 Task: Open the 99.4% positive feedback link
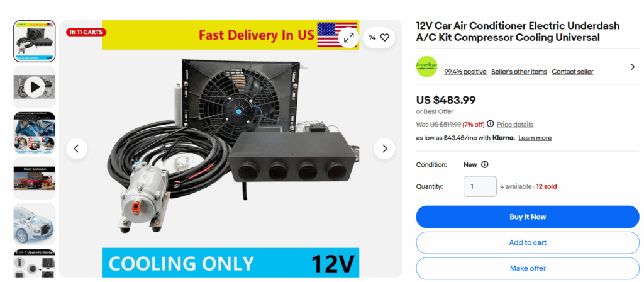[465, 72]
